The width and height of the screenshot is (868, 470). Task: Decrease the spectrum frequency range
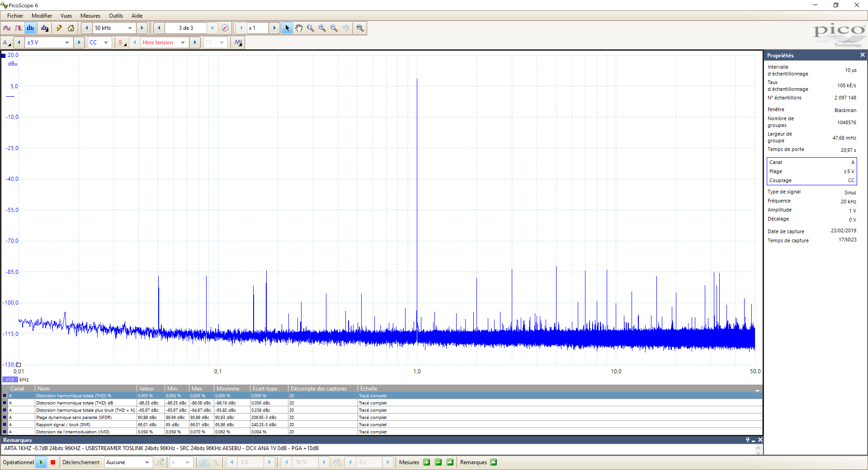[87, 28]
